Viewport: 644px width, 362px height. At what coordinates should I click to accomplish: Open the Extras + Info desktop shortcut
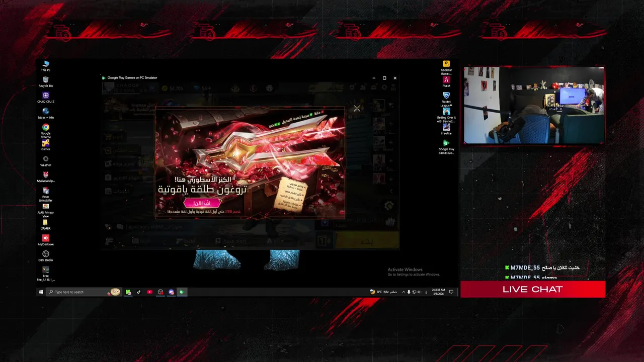point(46,114)
